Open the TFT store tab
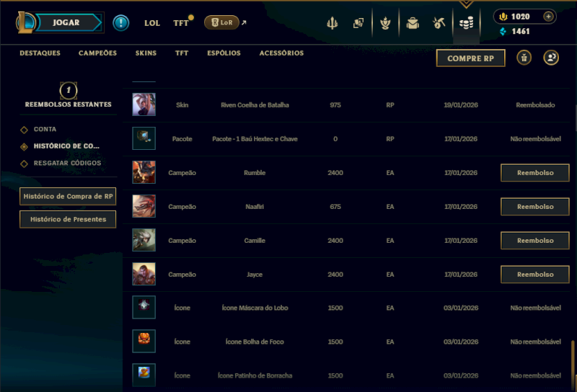577x392 pixels. (x=182, y=53)
